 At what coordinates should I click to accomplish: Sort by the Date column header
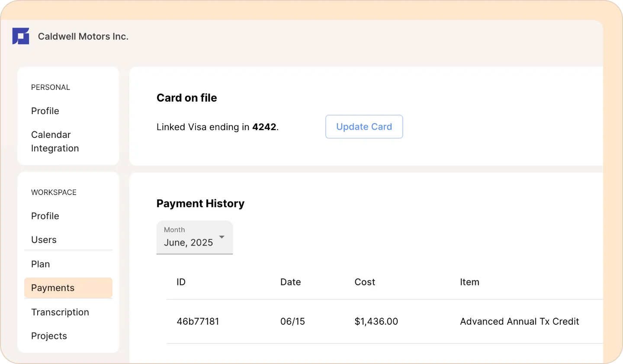click(290, 282)
